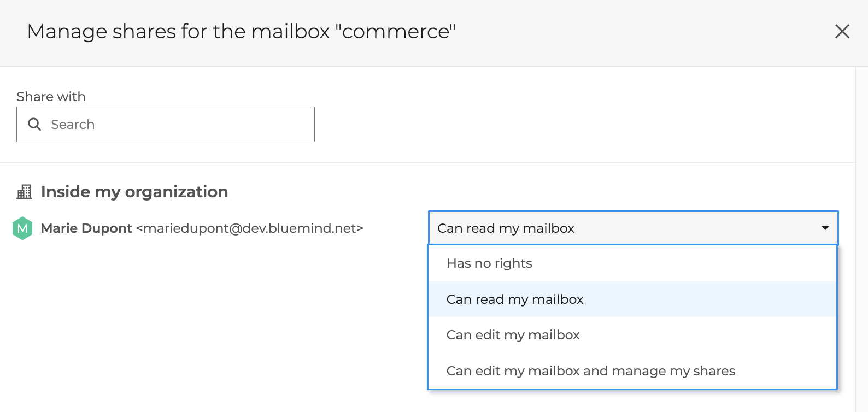Choose "Can read my mailbox" in list
This screenshot has width=868, height=412.
tap(515, 299)
